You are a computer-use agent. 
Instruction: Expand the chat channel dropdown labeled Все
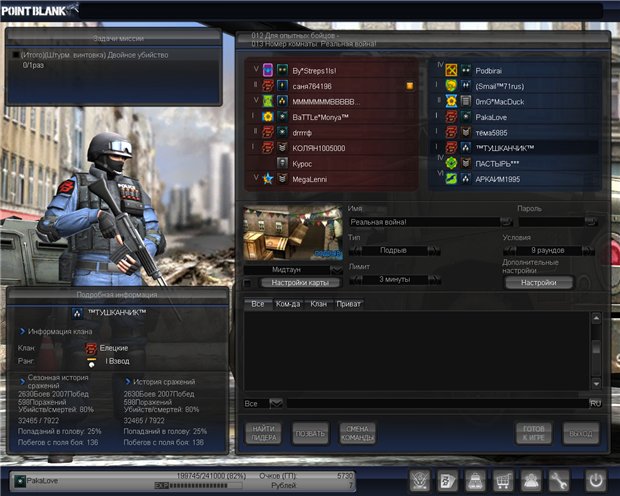click(x=276, y=403)
